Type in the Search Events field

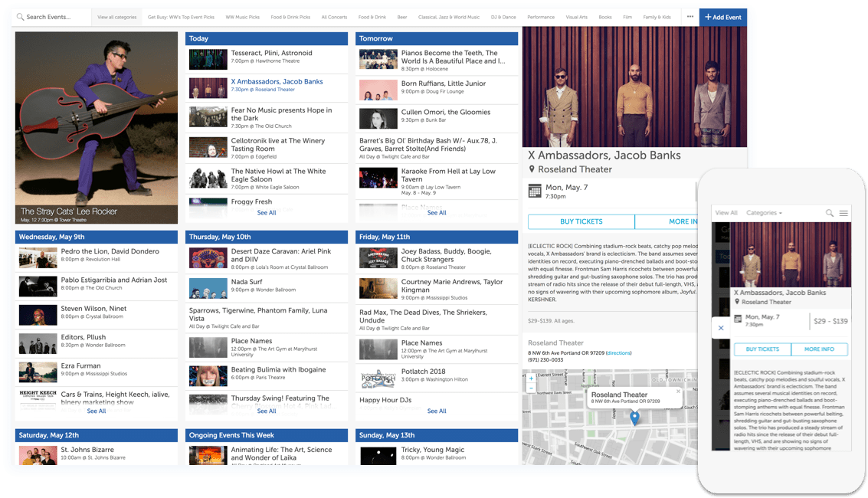[55, 17]
